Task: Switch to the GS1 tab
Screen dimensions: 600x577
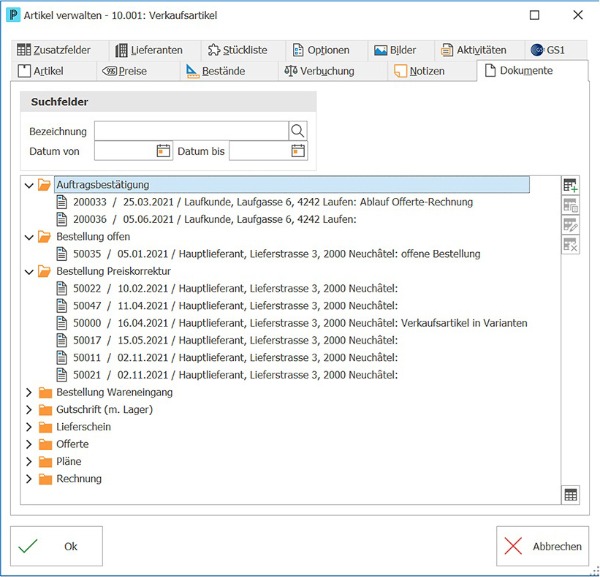Action: pyautogui.click(x=556, y=50)
